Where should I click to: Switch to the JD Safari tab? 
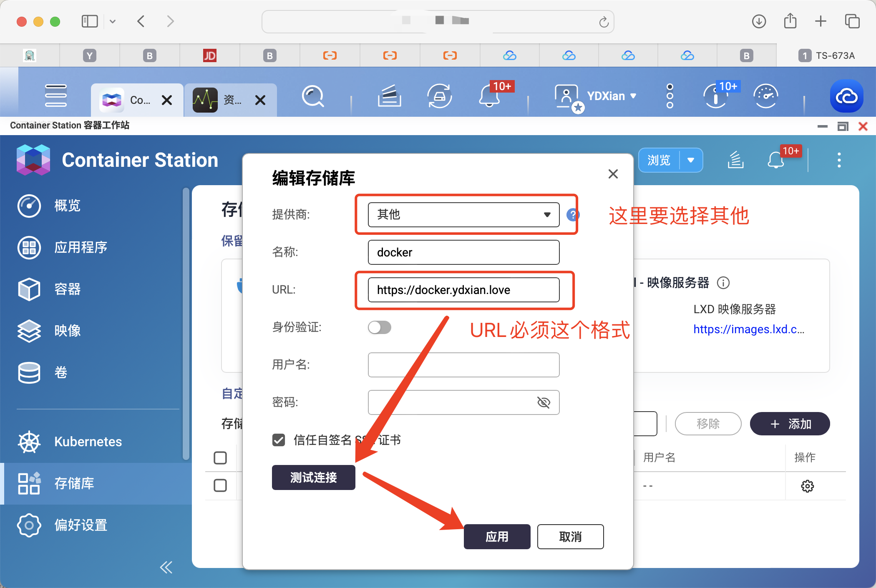(x=209, y=55)
